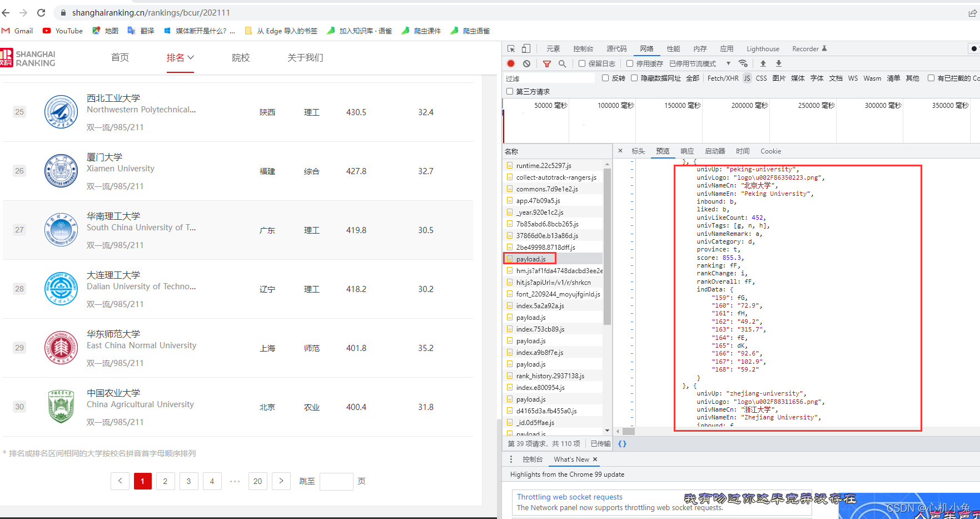The height and width of the screenshot is (519, 980).
Task: Click the Shanghai Ranking logo
Action: click(28, 58)
